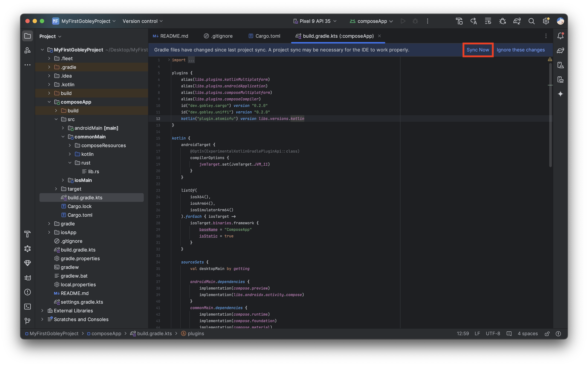This screenshot has width=588, height=366.
Task: Expand the External Libraries node
Action: [x=42, y=311]
